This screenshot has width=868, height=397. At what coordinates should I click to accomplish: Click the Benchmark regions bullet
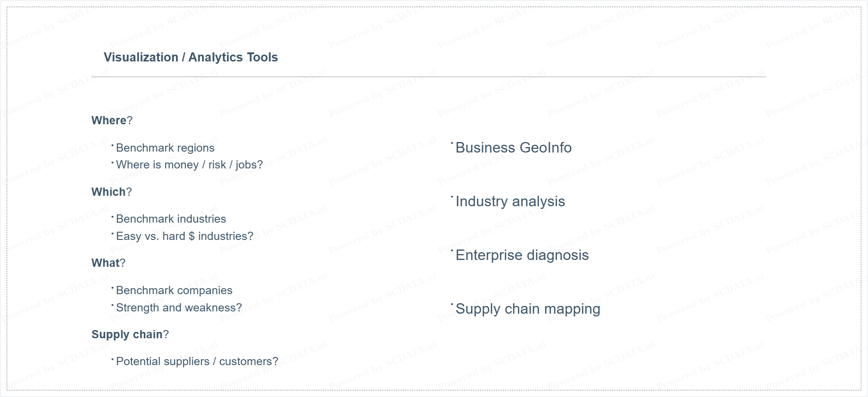165,148
